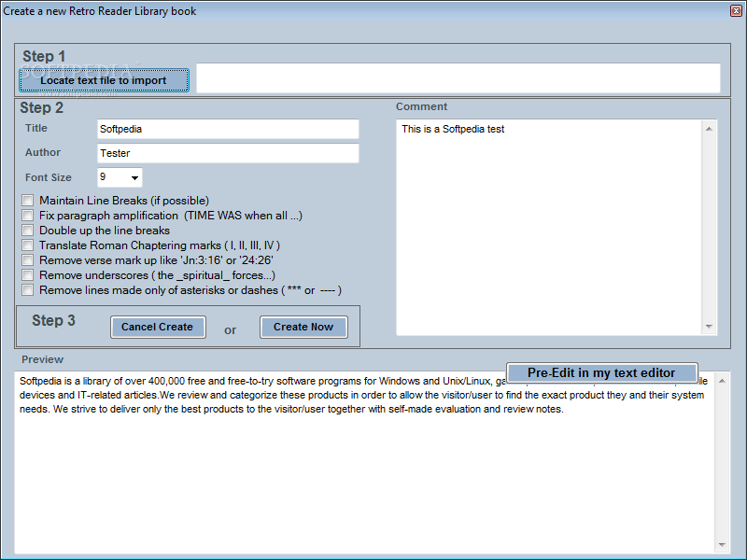Click the Create Now button
This screenshot has width=747, height=560.
point(303,328)
